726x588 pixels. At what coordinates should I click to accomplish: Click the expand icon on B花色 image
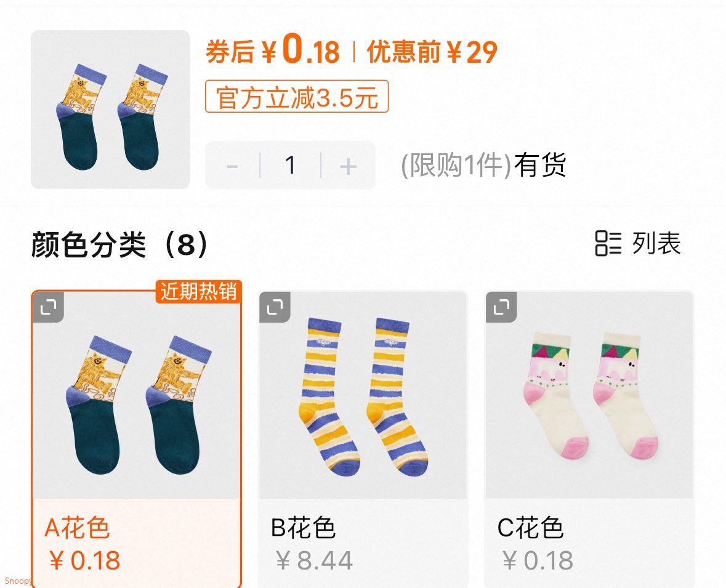(x=275, y=307)
